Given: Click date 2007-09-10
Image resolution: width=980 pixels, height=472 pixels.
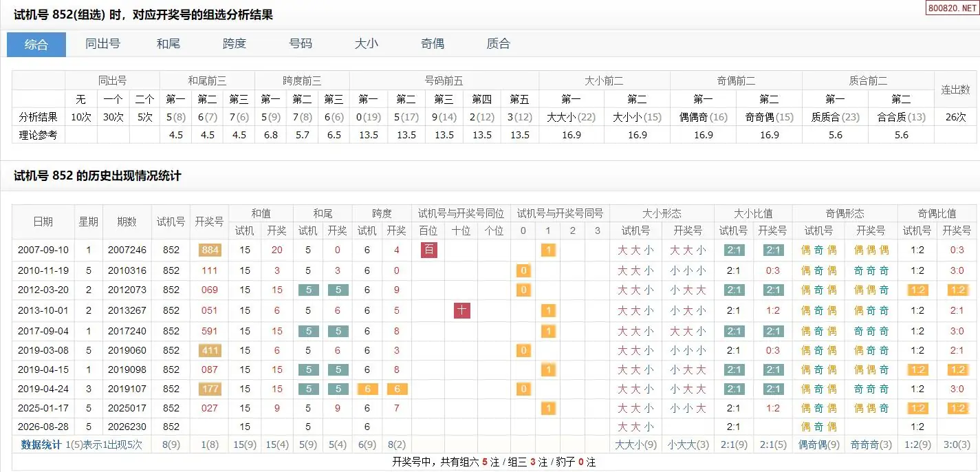Looking at the screenshot, I should click(43, 250).
